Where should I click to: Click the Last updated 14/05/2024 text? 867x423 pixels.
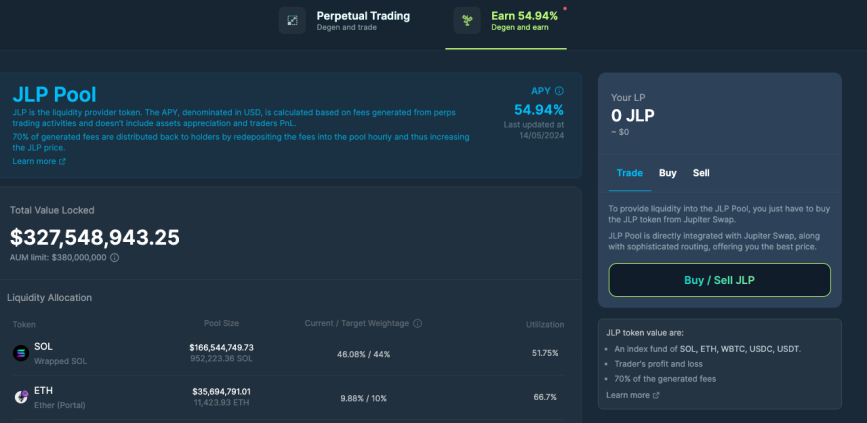point(534,130)
